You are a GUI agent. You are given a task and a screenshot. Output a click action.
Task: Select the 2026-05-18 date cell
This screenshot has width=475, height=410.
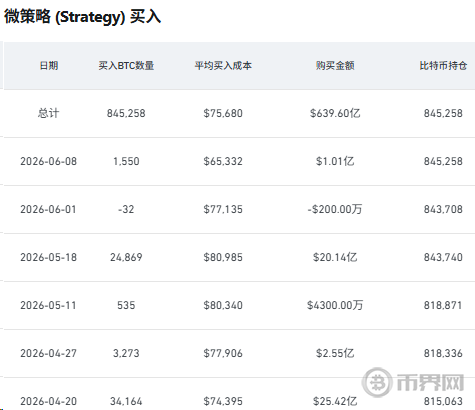(x=48, y=257)
